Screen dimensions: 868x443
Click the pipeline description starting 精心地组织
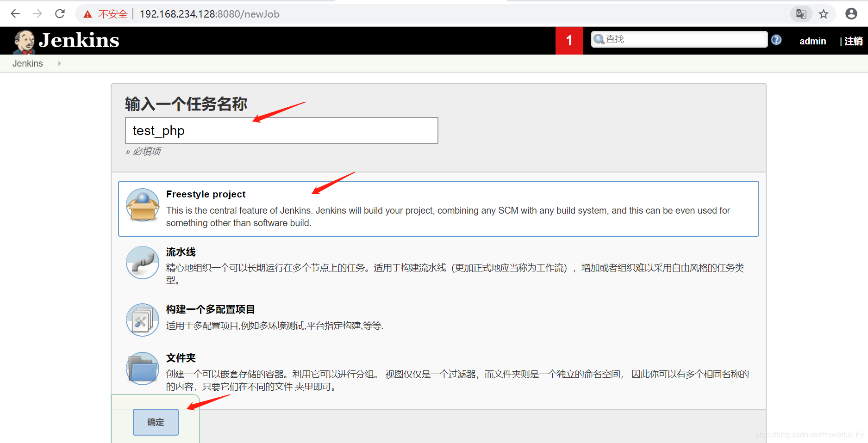(455, 274)
